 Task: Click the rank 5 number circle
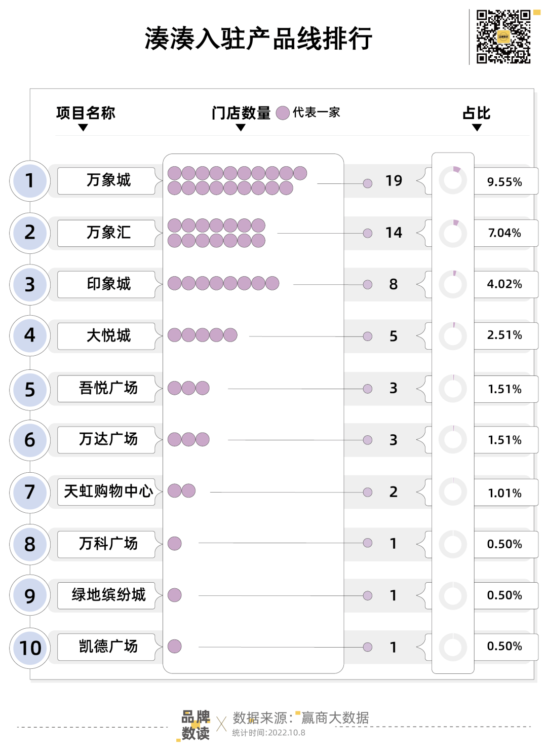[x=30, y=390]
